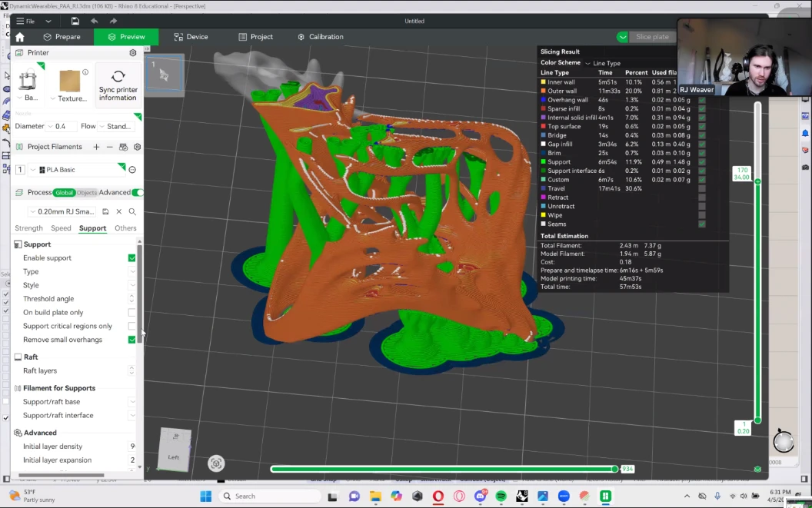Go to the Home screen icon

(x=20, y=37)
